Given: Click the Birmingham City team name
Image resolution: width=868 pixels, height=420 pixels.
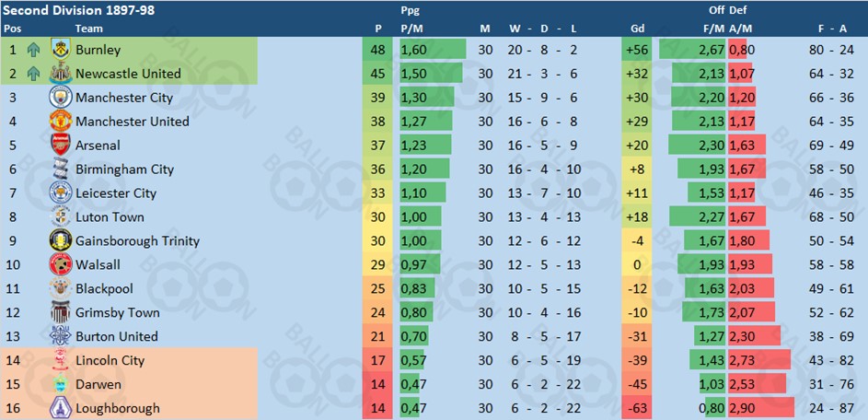Looking at the screenshot, I should tap(124, 169).
